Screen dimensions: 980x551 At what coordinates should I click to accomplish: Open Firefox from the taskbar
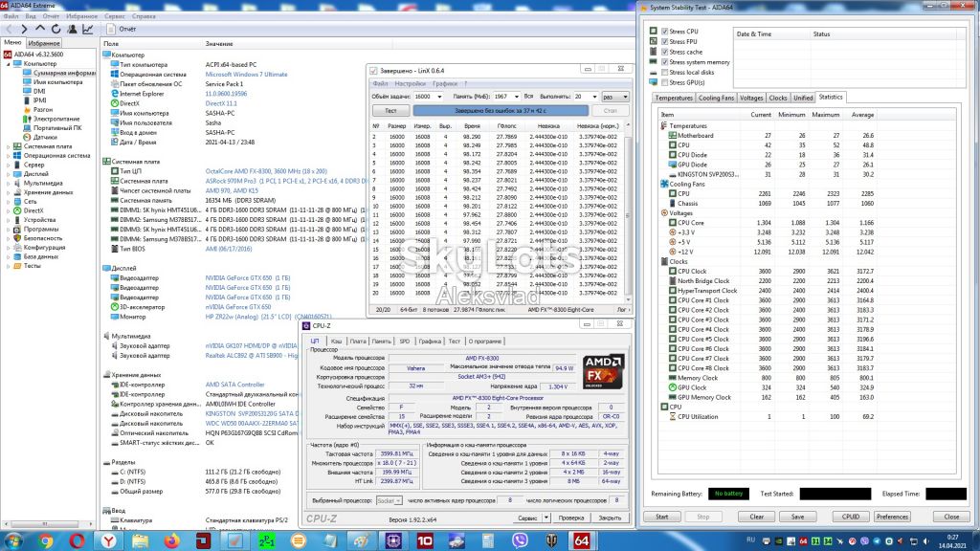(x=172, y=540)
